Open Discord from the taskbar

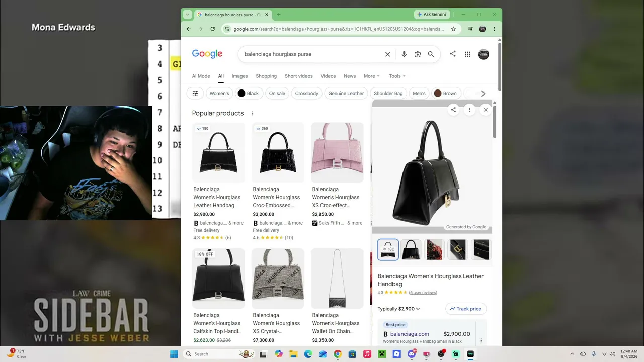point(412,354)
